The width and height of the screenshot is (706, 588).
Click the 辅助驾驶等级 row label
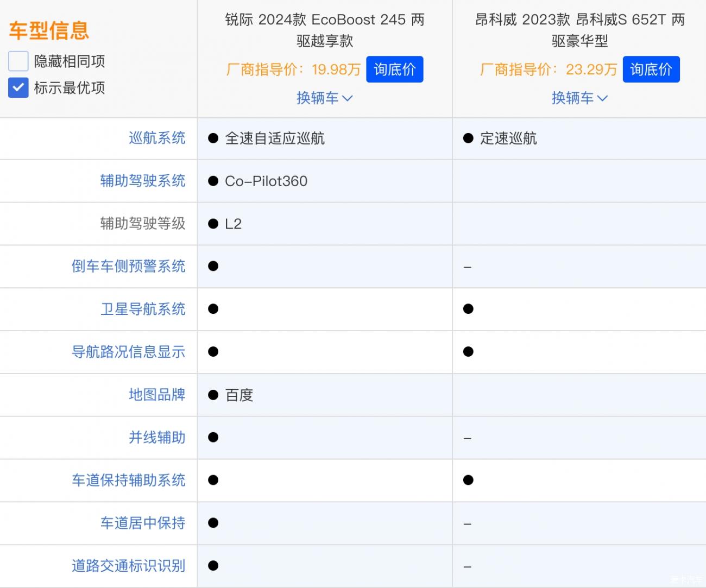[x=143, y=223]
